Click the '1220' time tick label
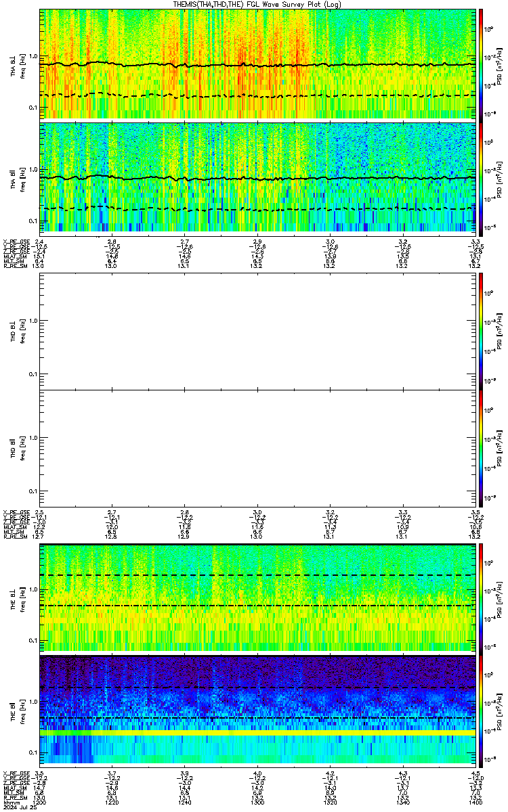 [x=112, y=803]
